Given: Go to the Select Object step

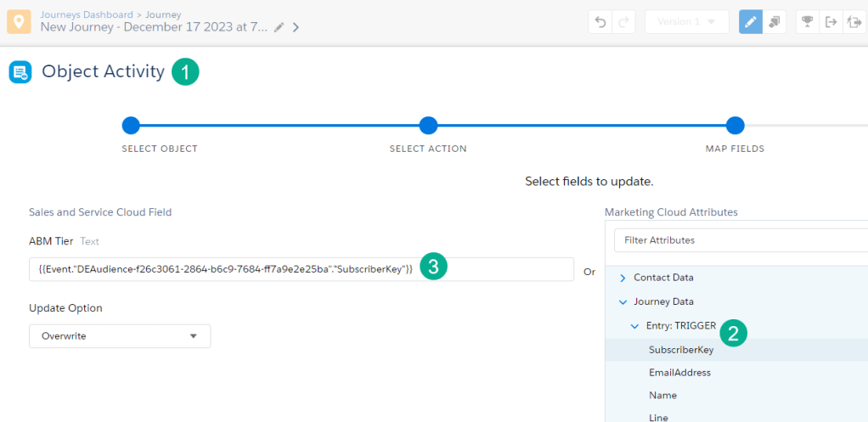Looking at the screenshot, I should click(131, 126).
